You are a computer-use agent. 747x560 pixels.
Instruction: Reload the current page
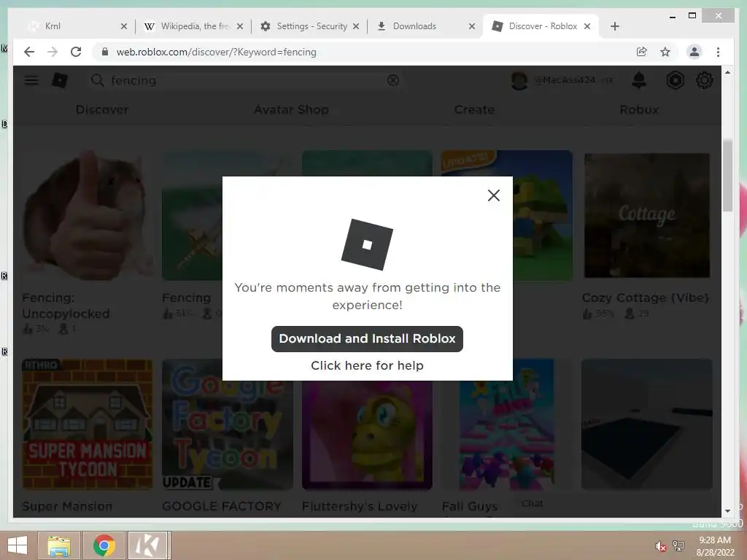[76, 52]
